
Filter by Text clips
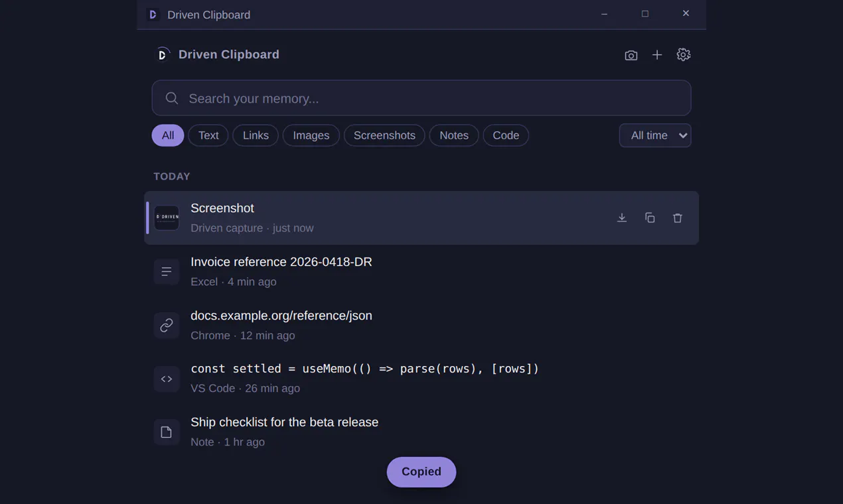(208, 135)
